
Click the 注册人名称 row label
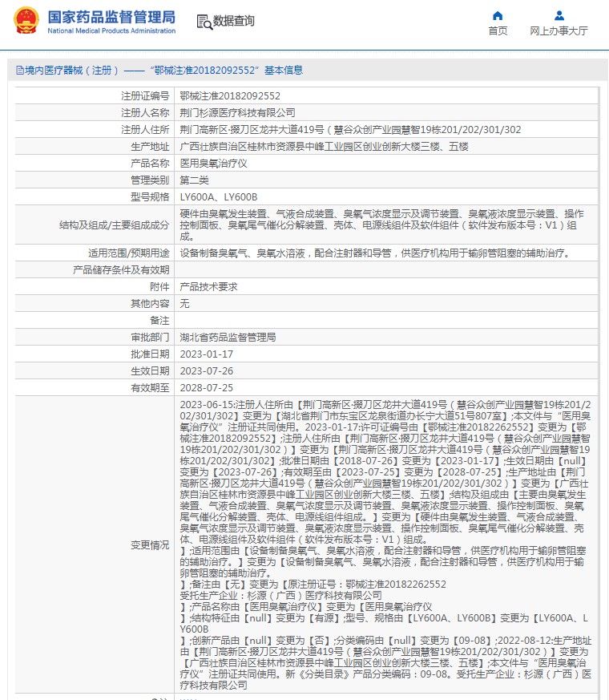(145, 113)
